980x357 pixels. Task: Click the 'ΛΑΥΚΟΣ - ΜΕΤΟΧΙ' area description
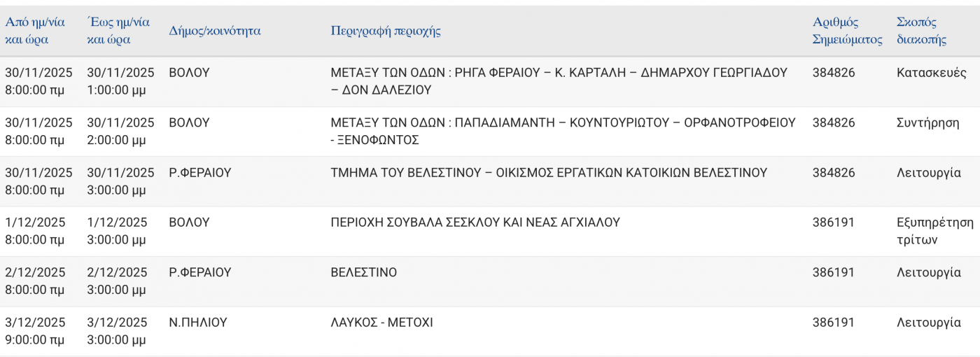[x=381, y=323]
